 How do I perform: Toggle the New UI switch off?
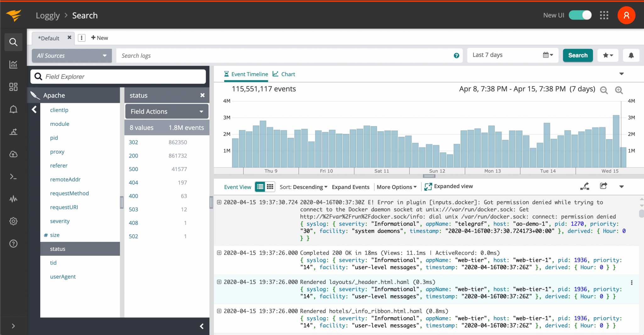(580, 15)
